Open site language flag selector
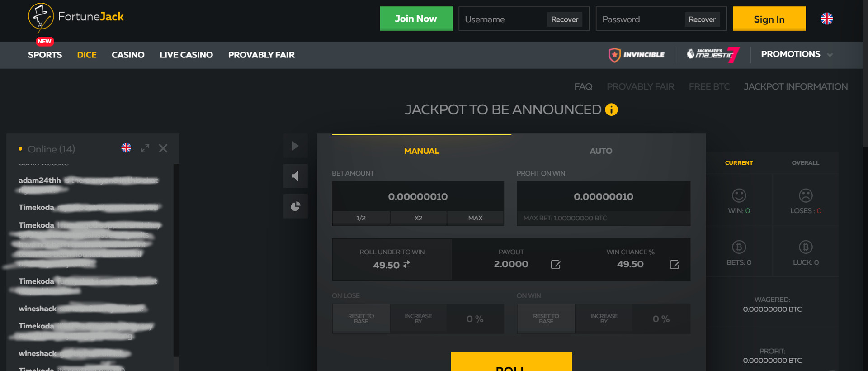 tap(826, 19)
